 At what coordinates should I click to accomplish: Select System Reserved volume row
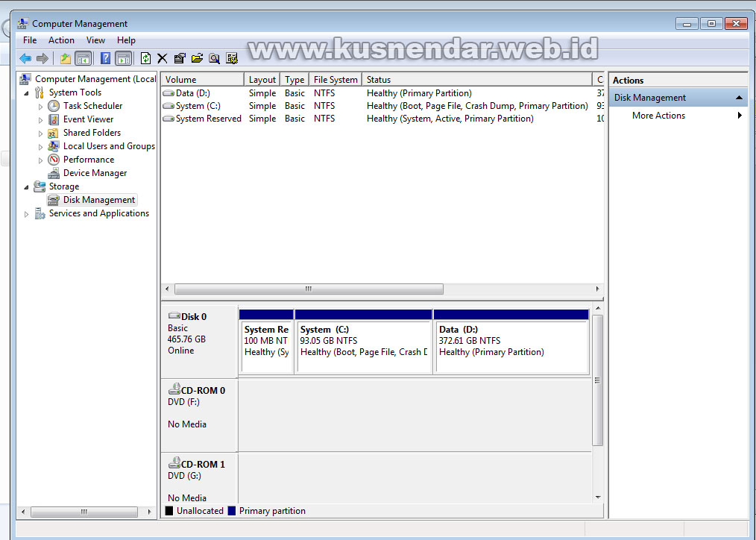[x=382, y=118]
